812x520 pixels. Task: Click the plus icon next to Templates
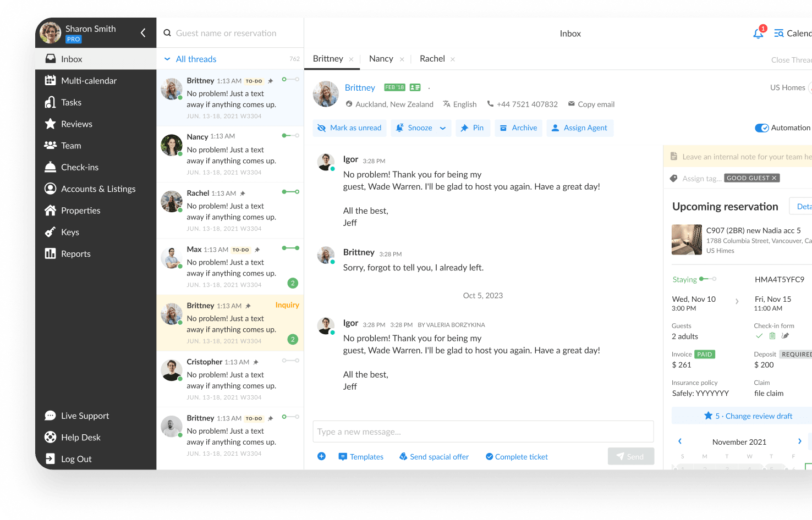(x=322, y=456)
